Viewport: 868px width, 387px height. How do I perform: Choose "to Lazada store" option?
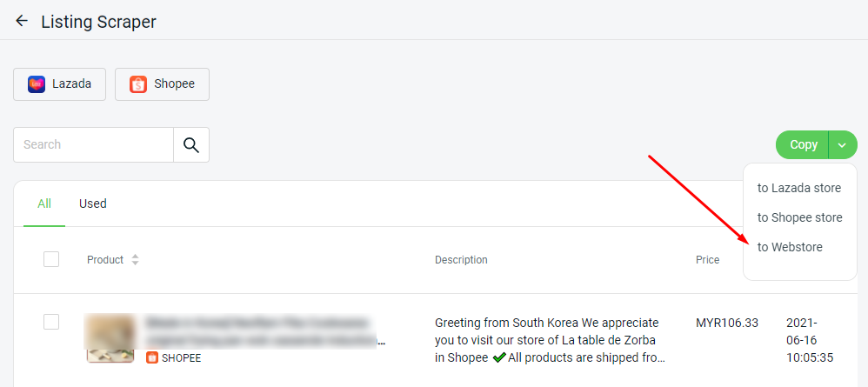click(799, 188)
